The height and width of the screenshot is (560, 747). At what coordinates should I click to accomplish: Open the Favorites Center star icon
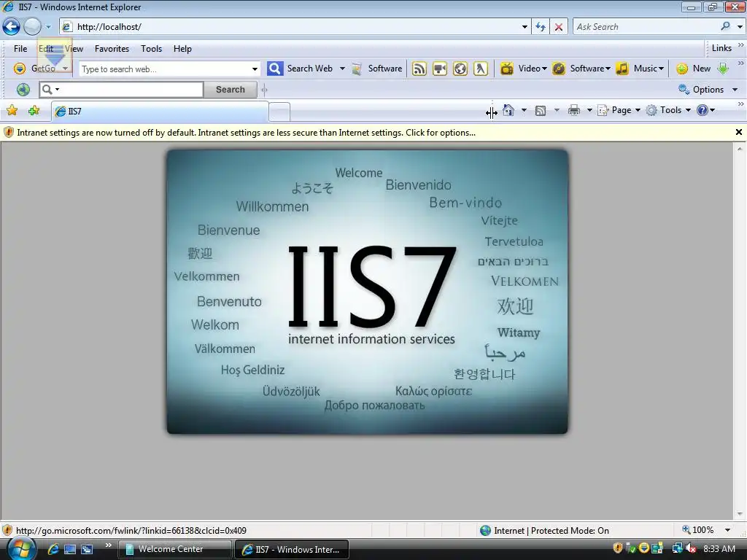12,111
